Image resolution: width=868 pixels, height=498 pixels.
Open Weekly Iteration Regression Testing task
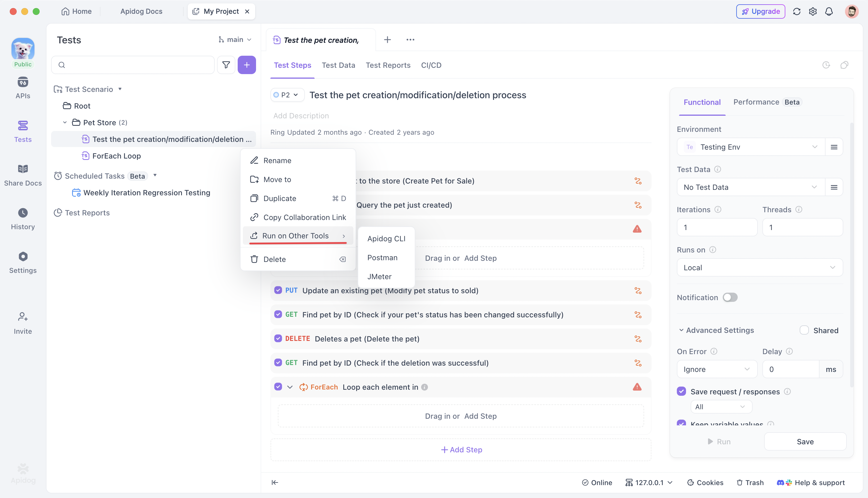[x=141, y=192]
